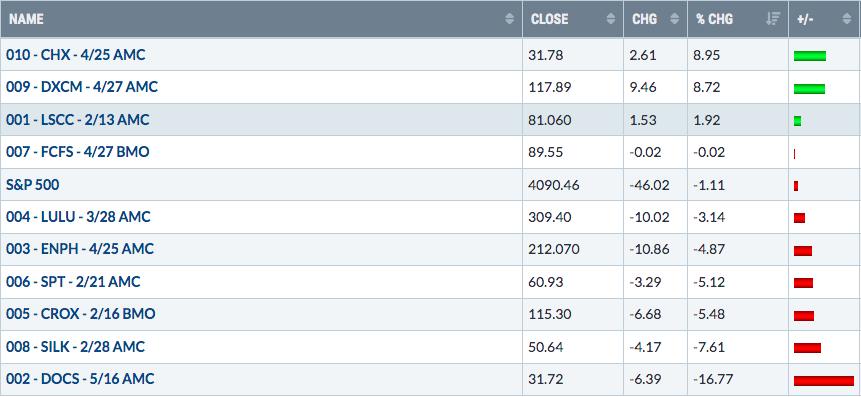Sort table by the NAME header

click(x=26, y=19)
